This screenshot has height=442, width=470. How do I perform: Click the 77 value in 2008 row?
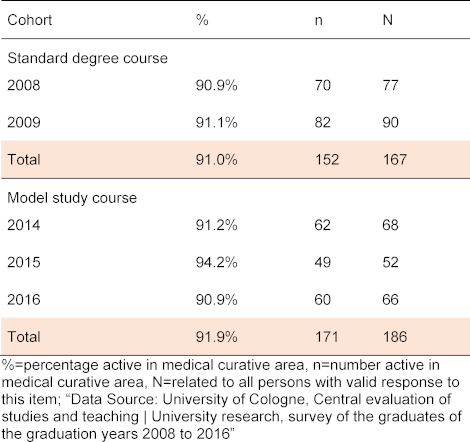tap(390, 85)
